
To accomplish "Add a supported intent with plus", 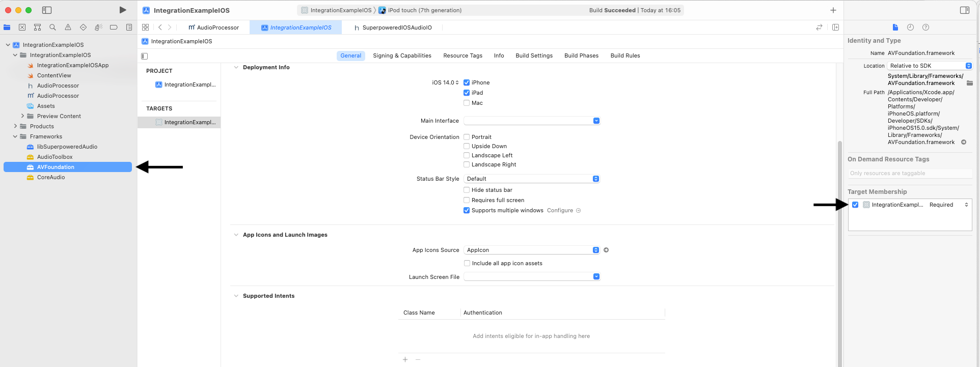I will pos(405,359).
